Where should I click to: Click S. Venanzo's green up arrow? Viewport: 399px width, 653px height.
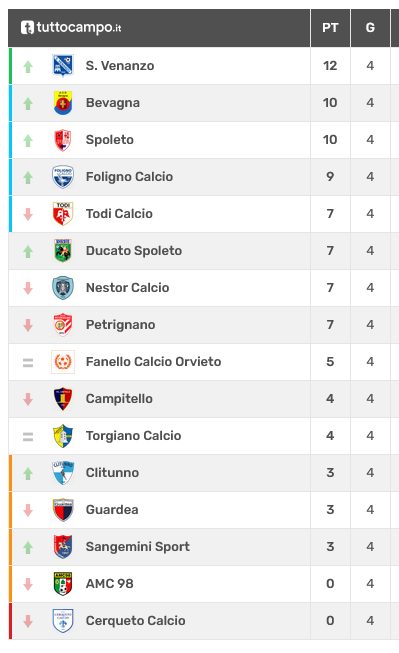pos(28,67)
